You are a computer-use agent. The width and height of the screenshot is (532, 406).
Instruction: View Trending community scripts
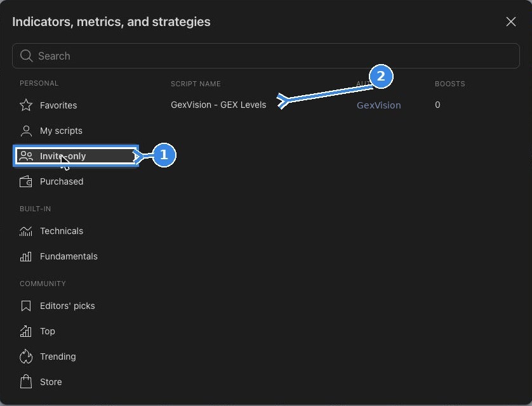coord(76,357)
